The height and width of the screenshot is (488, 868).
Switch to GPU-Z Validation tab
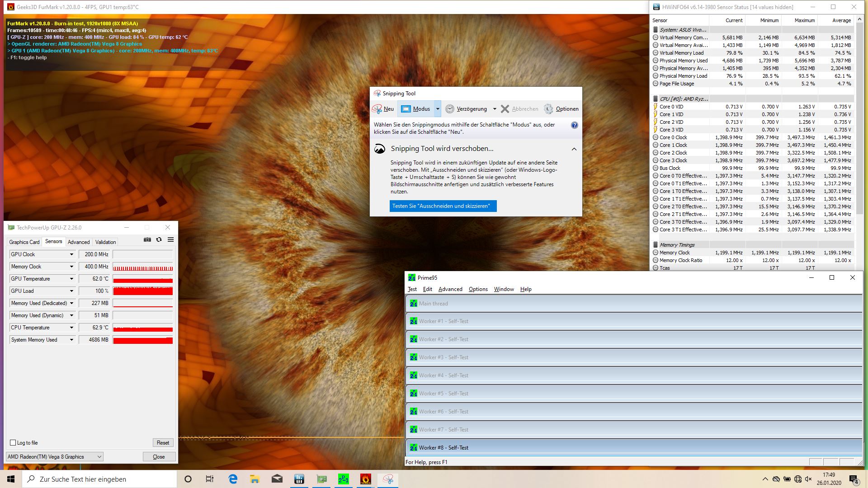point(105,242)
